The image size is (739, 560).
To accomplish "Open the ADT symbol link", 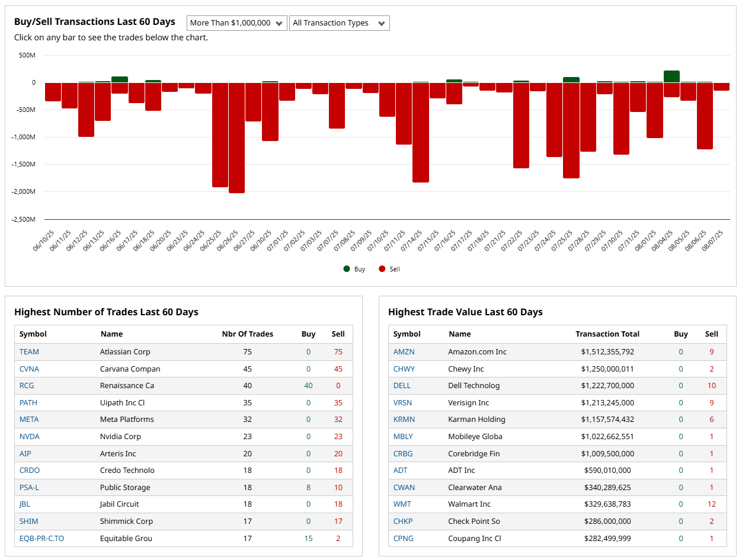I will [401, 471].
